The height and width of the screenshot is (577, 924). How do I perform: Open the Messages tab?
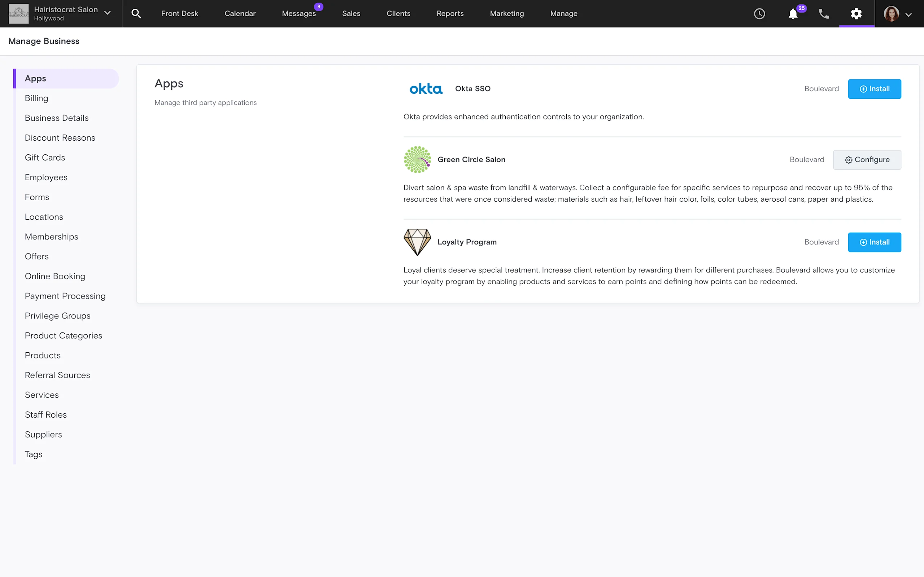[x=298, y=14]
